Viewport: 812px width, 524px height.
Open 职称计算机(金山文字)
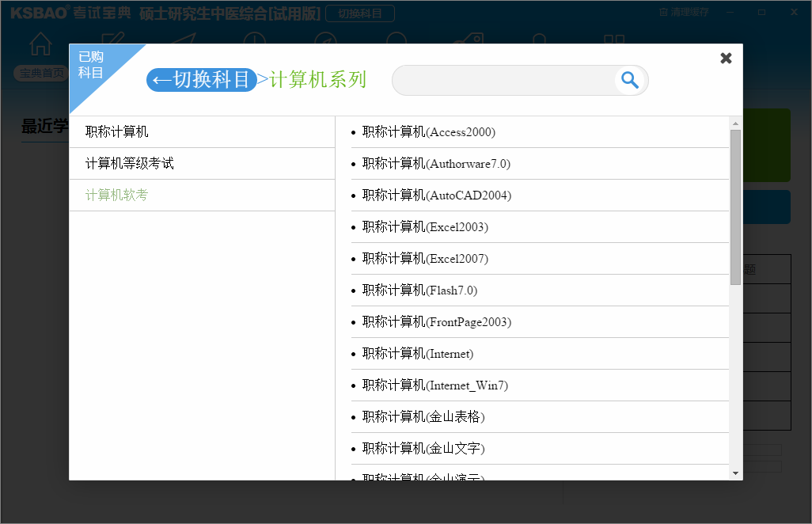click(x=540, y=448)
